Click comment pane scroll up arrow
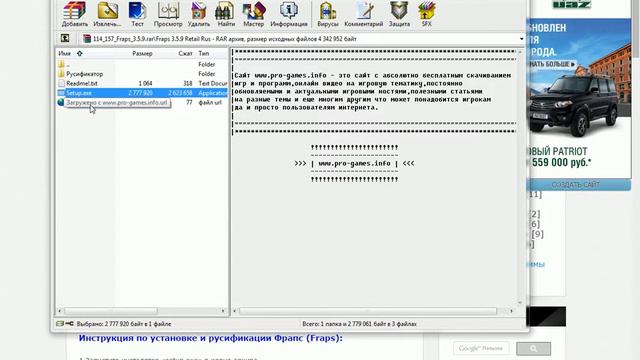640x360 pixels. pyautogui.click(x=520, y=52)
